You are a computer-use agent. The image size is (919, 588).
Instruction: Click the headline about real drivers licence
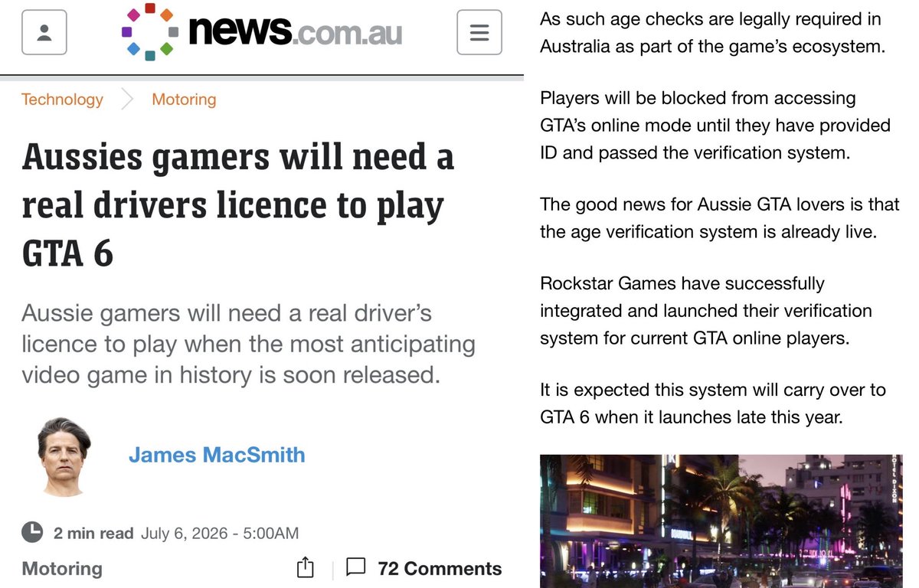pyautogui.click(x=238, y=205)
